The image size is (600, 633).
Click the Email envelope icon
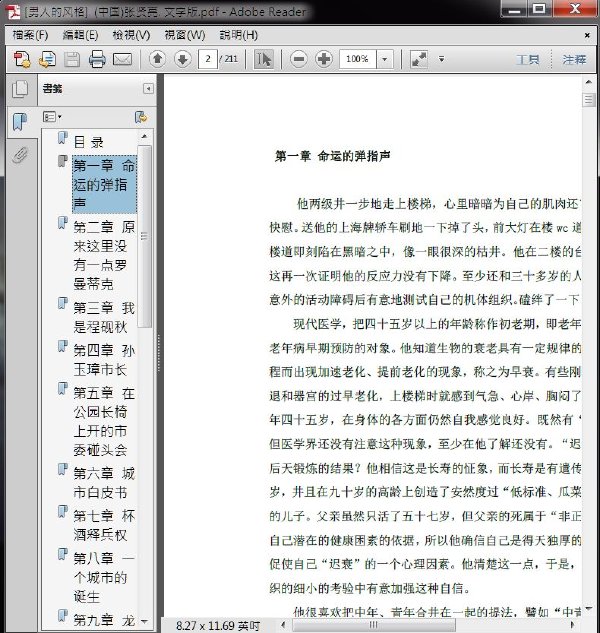coord(122,60)
